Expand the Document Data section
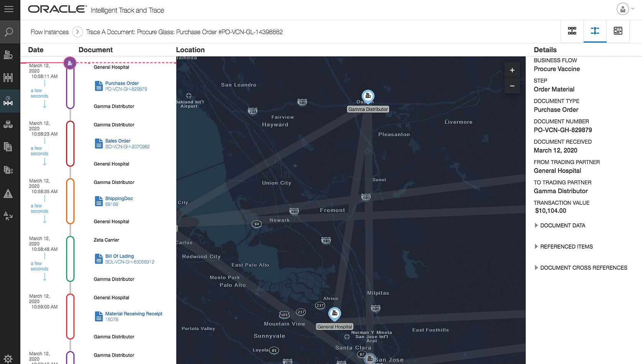The width and height of the screenshot is (642, 364). tap(562, 226)
